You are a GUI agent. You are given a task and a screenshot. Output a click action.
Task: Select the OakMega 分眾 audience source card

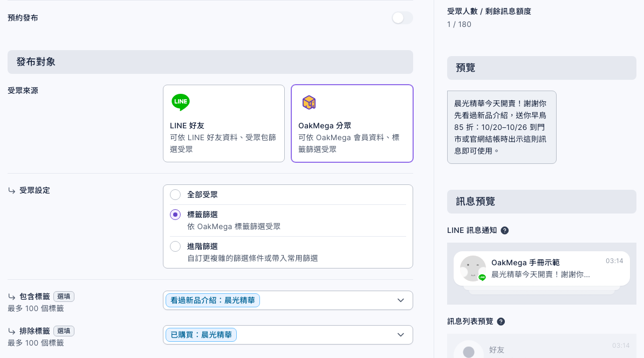[x=352, y=123]
